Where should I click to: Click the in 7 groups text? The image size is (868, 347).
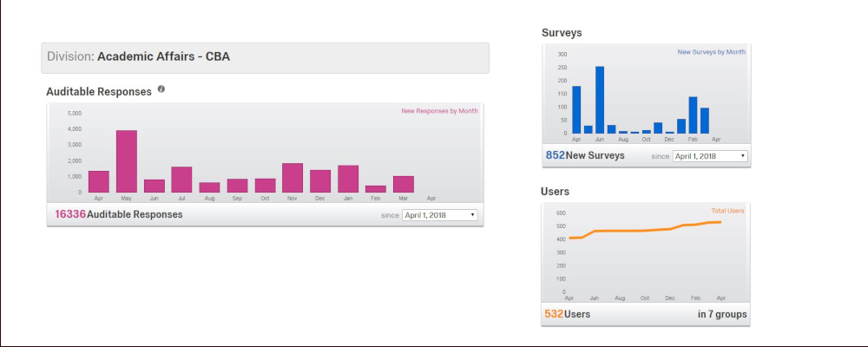click(x=722, y=314)
